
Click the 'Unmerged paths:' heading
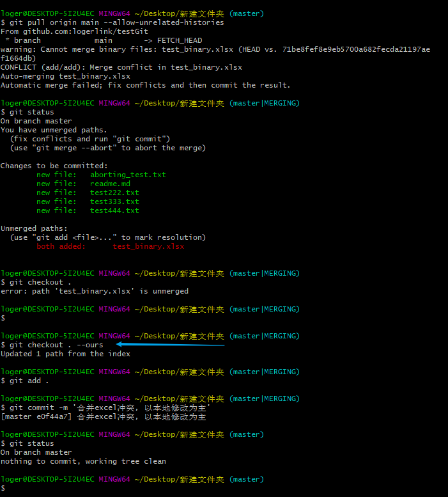(x=34, y=228)
